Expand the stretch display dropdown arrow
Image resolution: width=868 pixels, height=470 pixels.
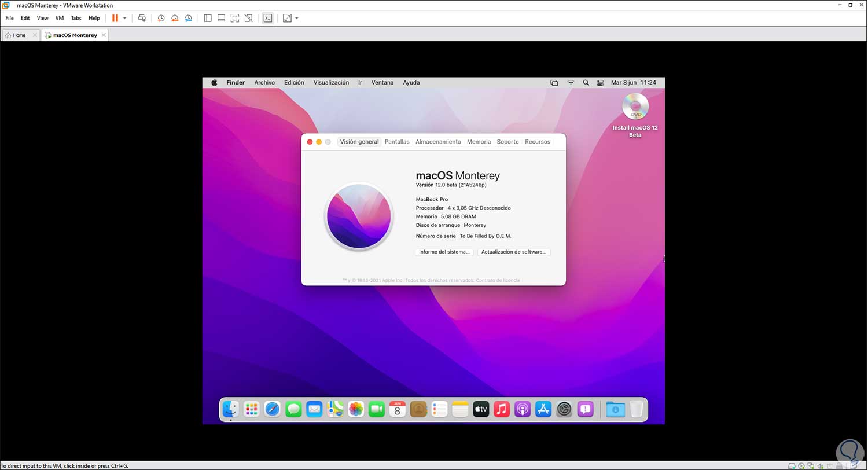tap(297, 18)
